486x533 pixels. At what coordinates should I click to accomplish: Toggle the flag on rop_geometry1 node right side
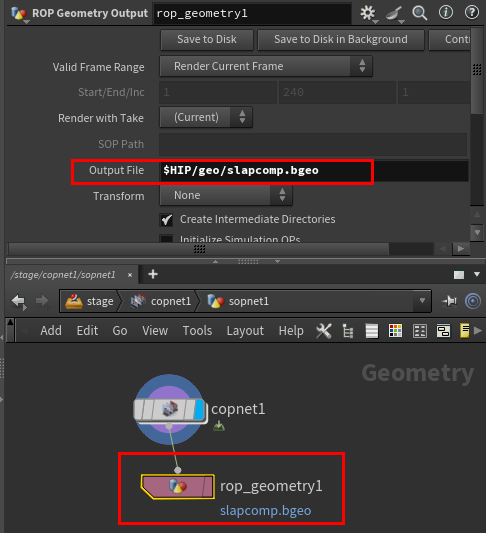click(x=208, y=487)
